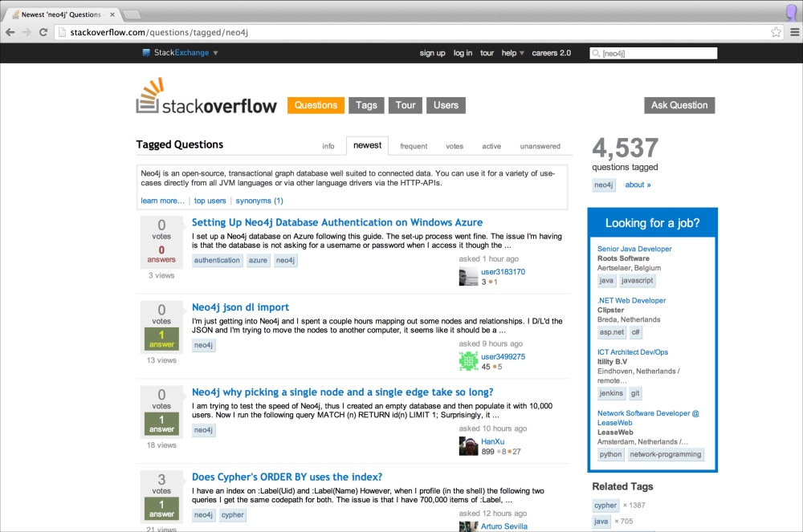Click the azure tag
Screen dimensions: 803x532
coord(258,260)
